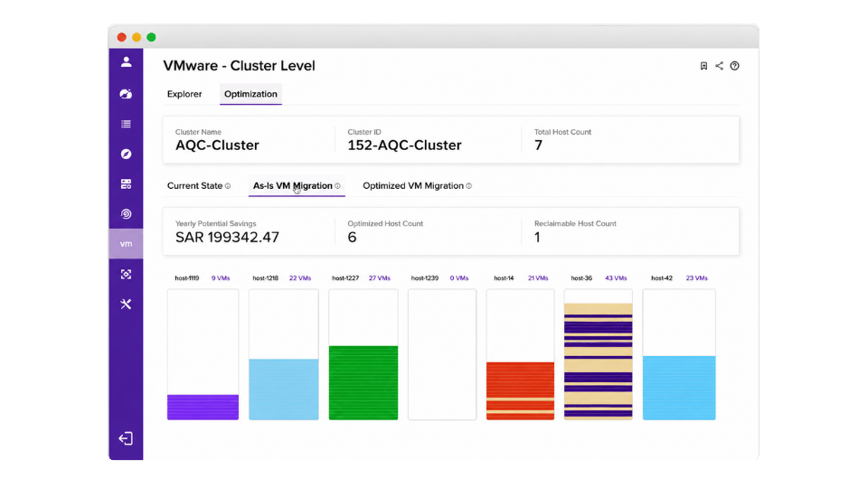Click the logout icon at sidebar bottom
Viewport: 868px width, 488px height.
(126, 439)
